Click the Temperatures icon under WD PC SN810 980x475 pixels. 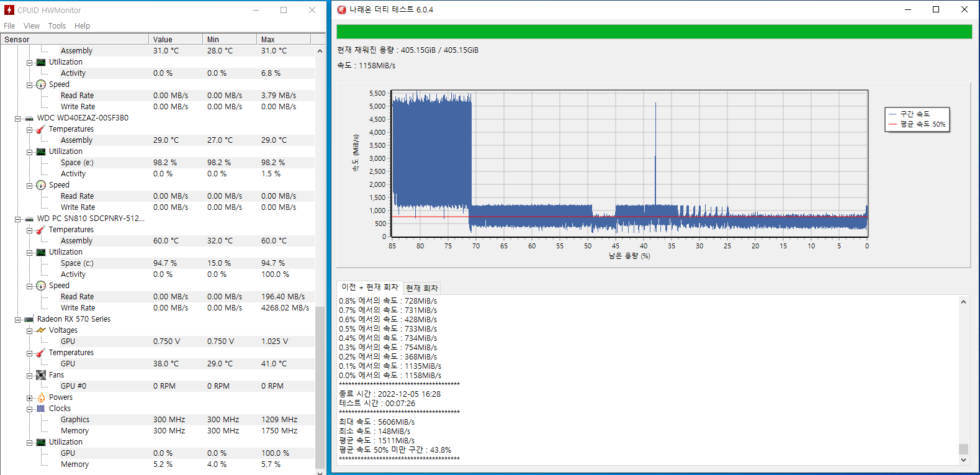(41, 230)
